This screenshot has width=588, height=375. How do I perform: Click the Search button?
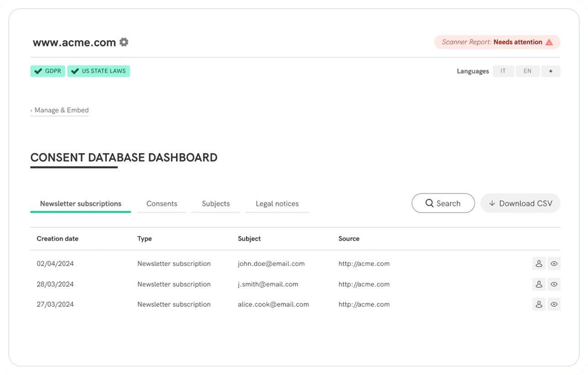[443, 203]
